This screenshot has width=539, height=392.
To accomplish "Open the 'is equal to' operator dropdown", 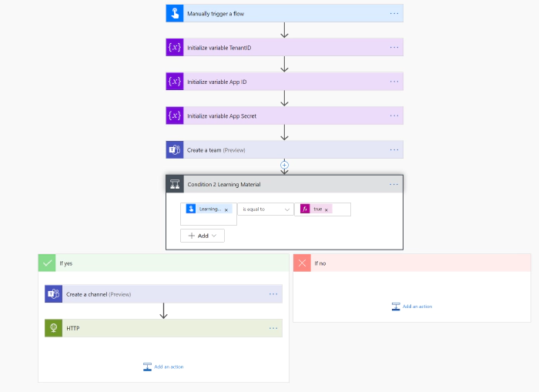I will click(x=266, y=209).
